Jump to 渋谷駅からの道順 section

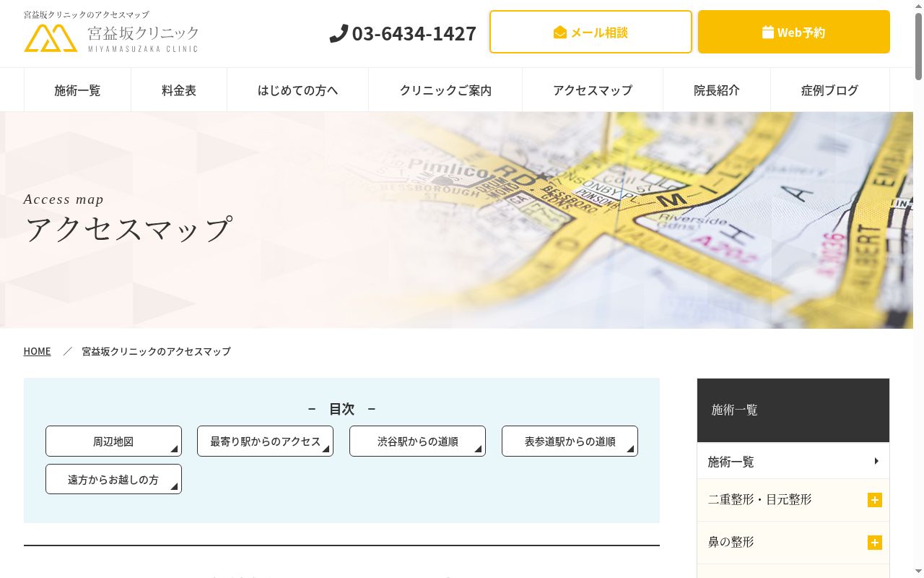pyautogui.click(x=417, y=441)
